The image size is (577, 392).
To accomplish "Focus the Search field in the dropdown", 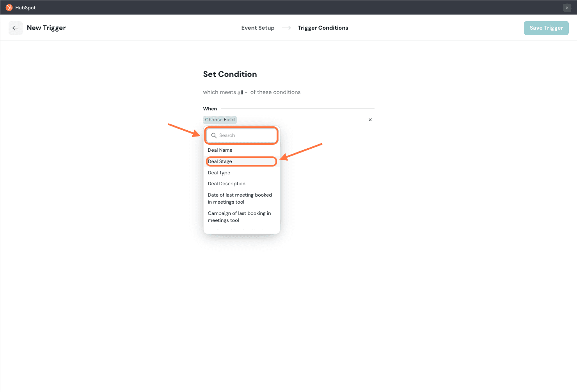I will (246, 135).
